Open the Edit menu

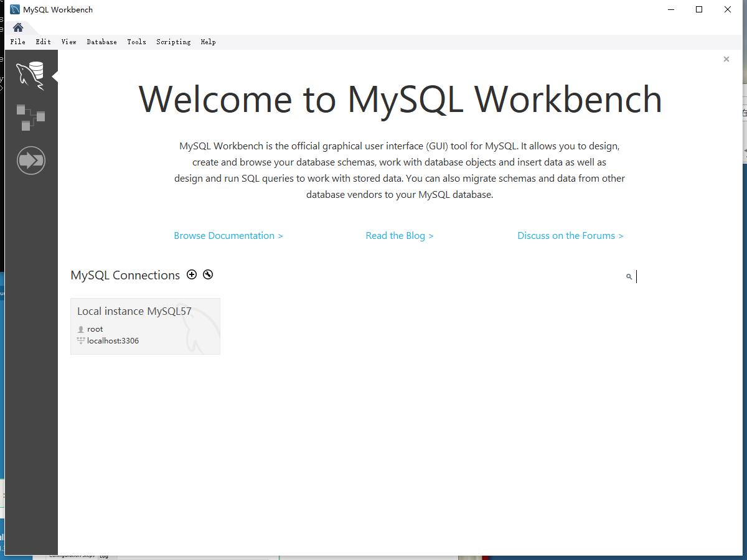(x=43, y=42)
